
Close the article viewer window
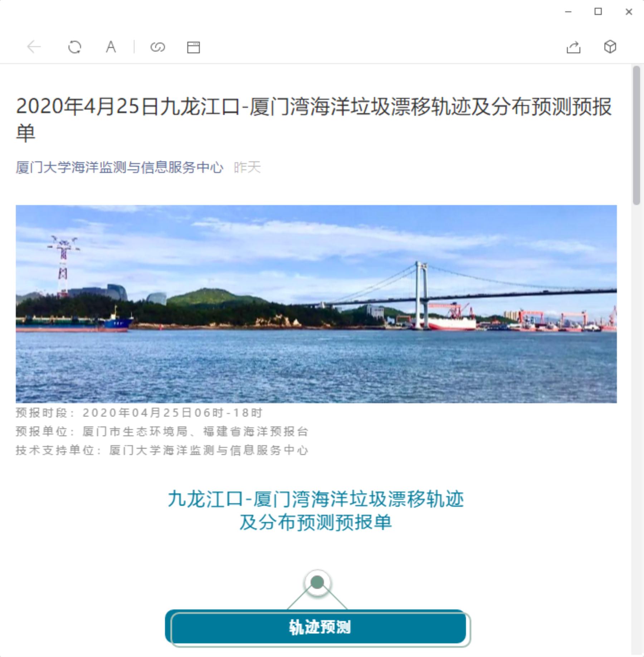coord(629,12)
